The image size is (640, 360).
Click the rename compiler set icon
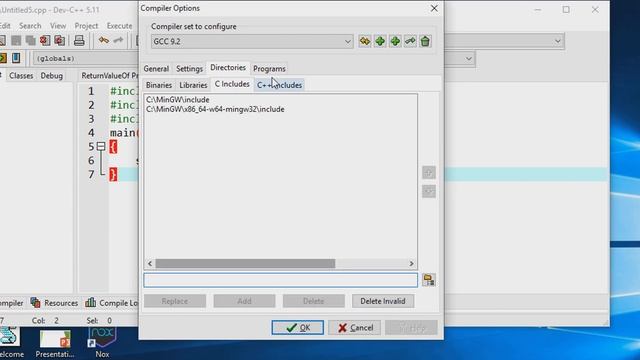click(410, 41)
